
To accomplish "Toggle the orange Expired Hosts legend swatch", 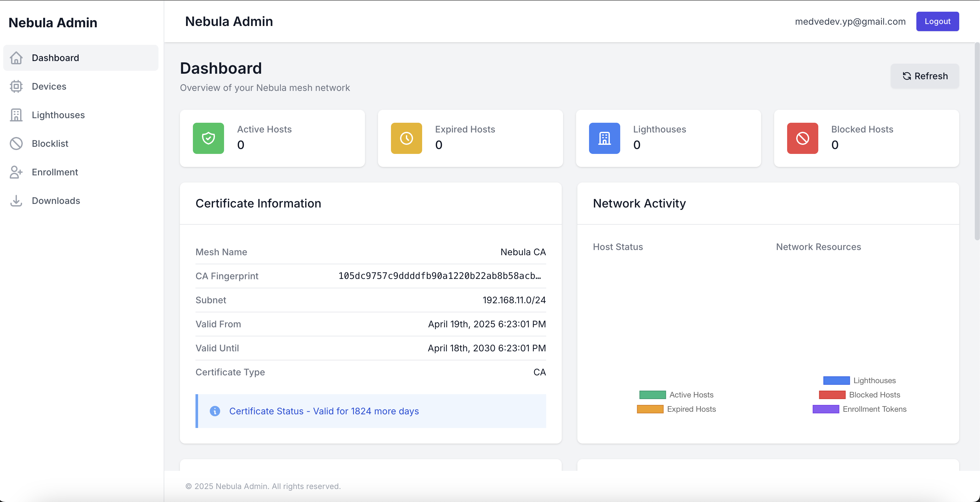I will click(x=650, y=409).
